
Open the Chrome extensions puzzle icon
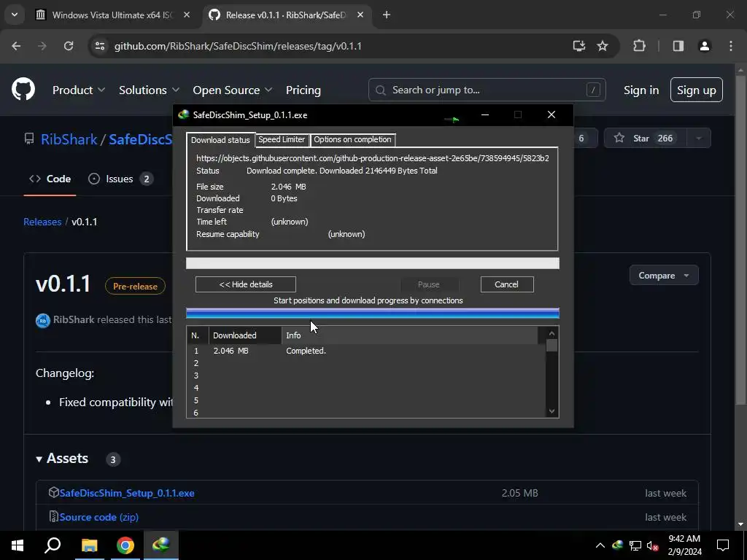[639, 46]
